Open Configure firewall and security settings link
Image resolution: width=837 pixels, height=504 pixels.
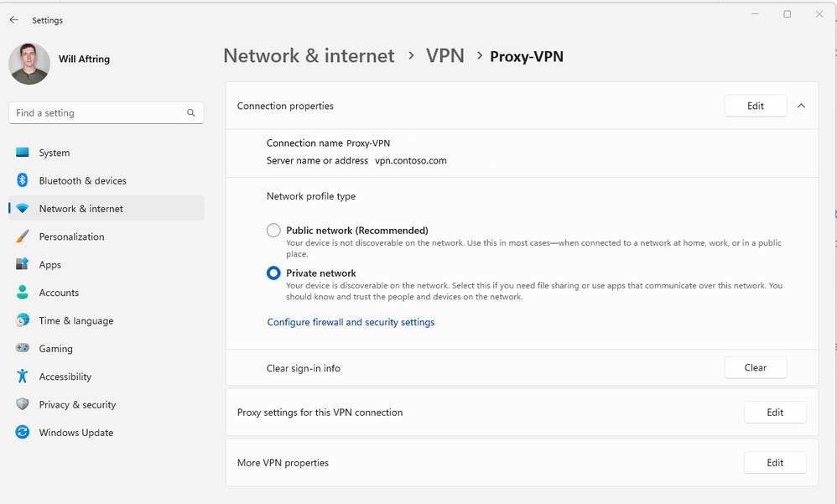[x=351, y=322]
